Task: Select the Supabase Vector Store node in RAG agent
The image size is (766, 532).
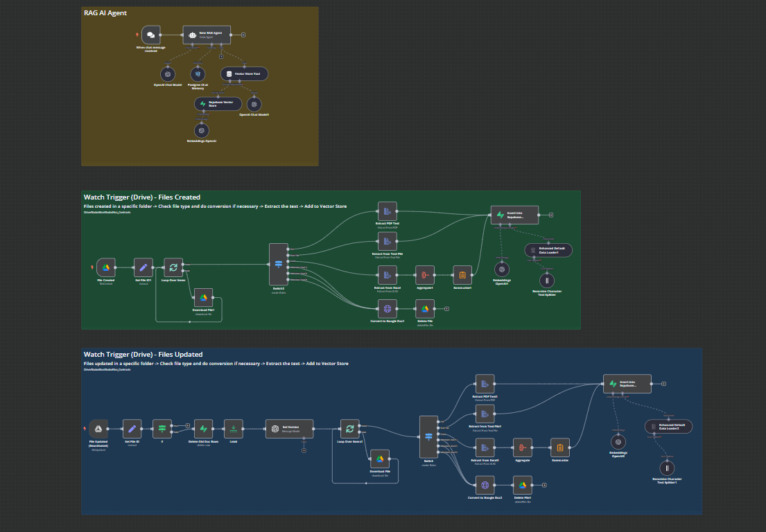Action: click(217, 104)
